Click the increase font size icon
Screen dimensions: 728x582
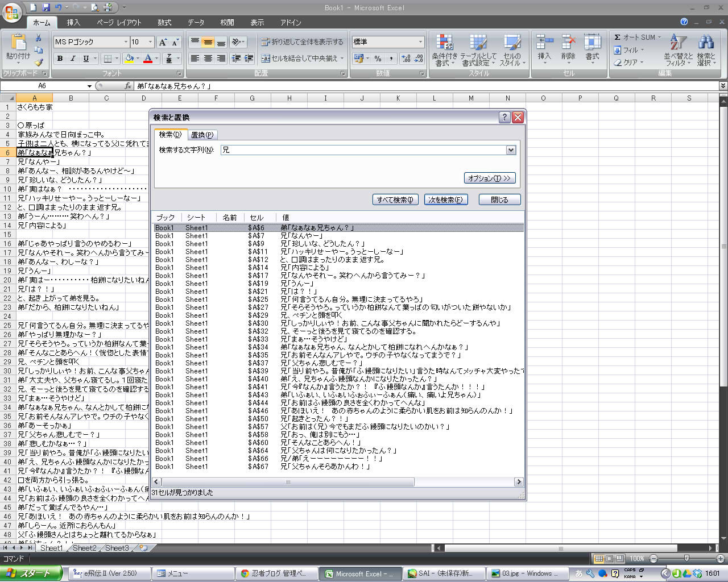pyautogui.click(x=163, y=42)
